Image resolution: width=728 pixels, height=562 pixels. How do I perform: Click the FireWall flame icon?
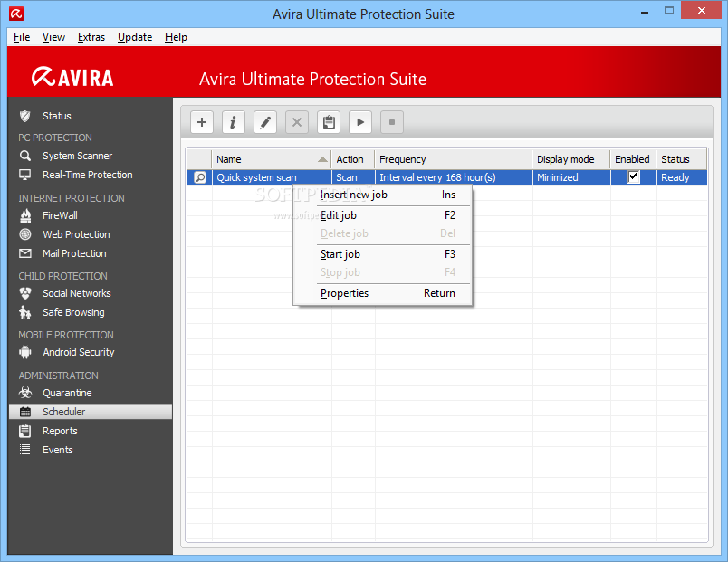click(25, 215)
